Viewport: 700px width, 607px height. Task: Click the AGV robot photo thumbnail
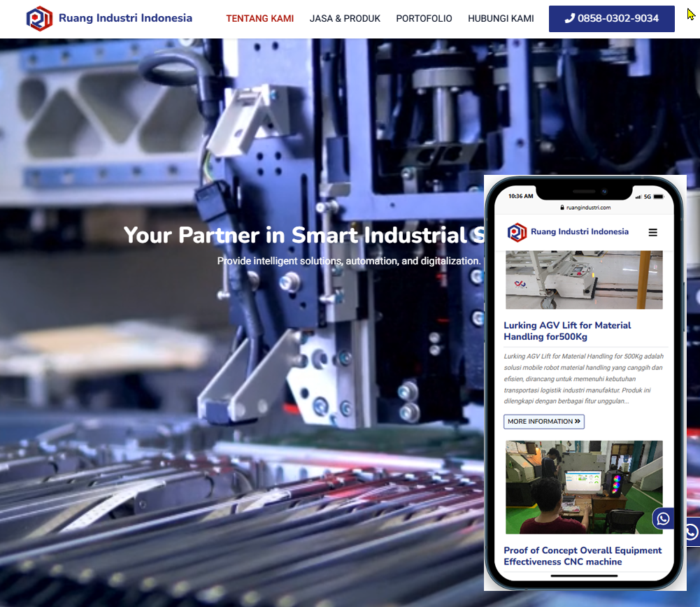click(584, 278)
